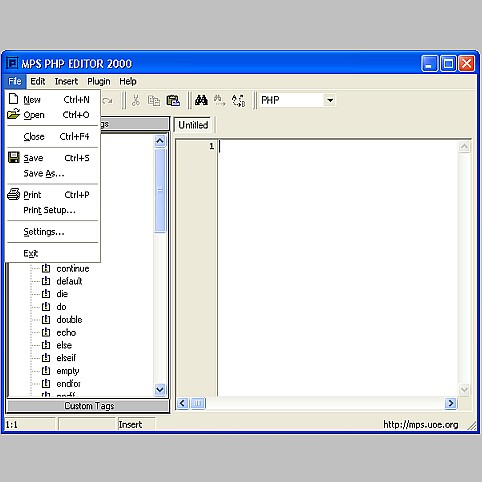This screenshot has height=482, width=482.
Task: Click the icon beside the continue tag
Action: tap(46, 268)
